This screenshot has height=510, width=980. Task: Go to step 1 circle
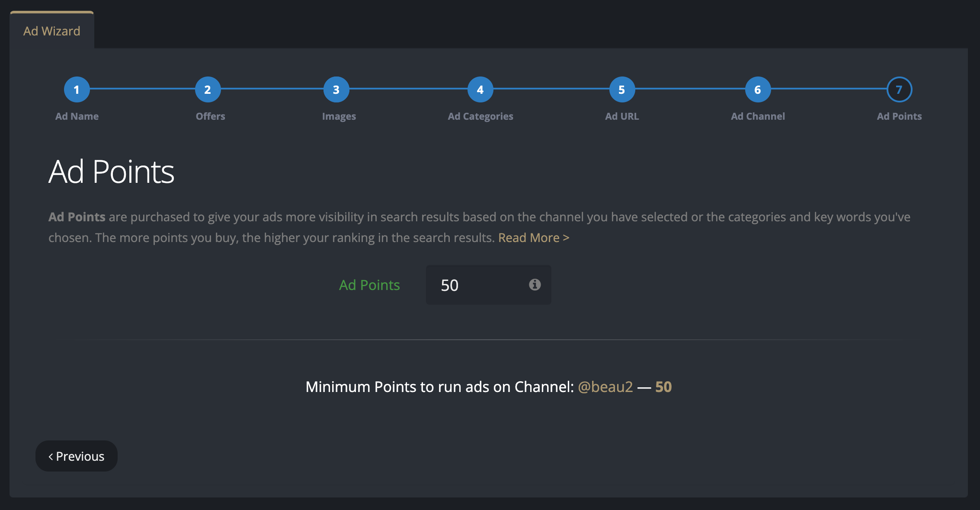pyautogui.click(x=77, y=89)
